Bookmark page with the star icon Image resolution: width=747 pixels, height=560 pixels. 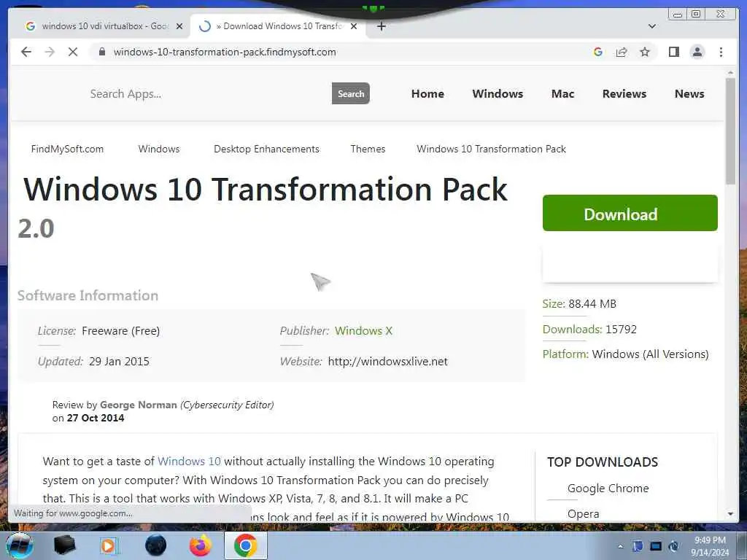coord(645,52)
